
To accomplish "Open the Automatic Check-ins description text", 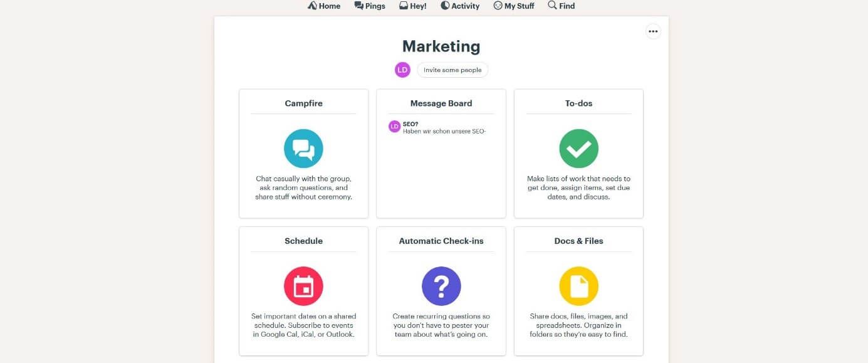I will [x=441, y=325].
